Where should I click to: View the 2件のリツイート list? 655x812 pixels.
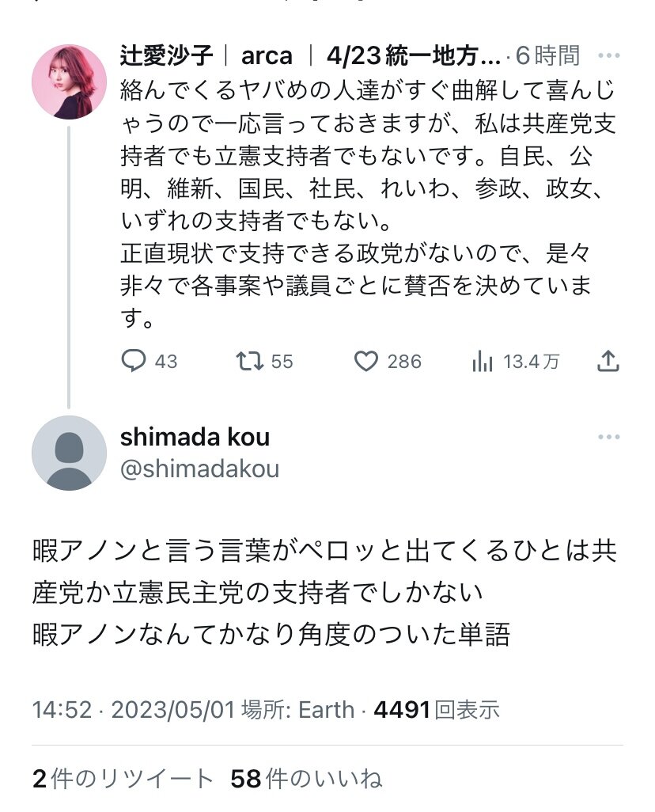(123, 779)
